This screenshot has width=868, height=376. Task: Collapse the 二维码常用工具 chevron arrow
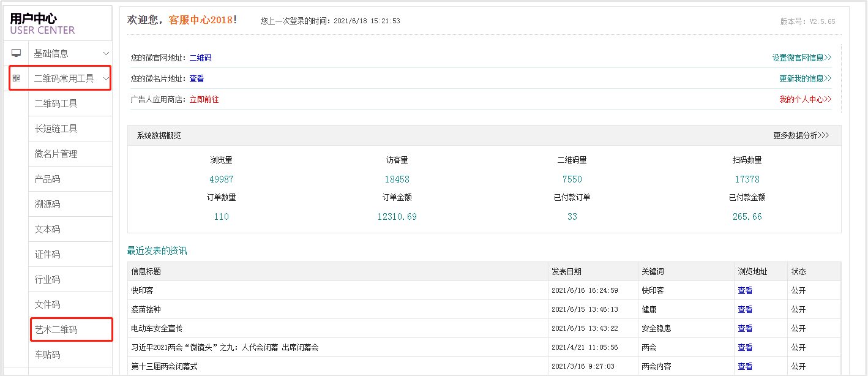coord(106,78)
